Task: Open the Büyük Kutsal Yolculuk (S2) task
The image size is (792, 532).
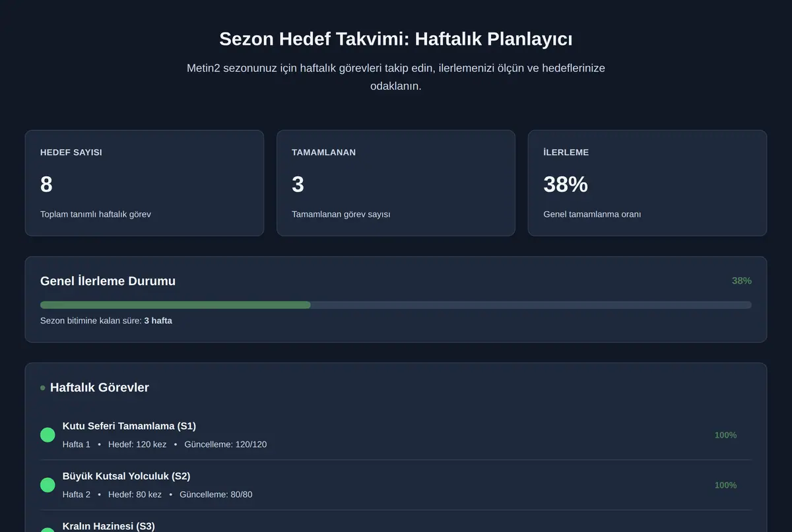Action: tap(126, 476)
